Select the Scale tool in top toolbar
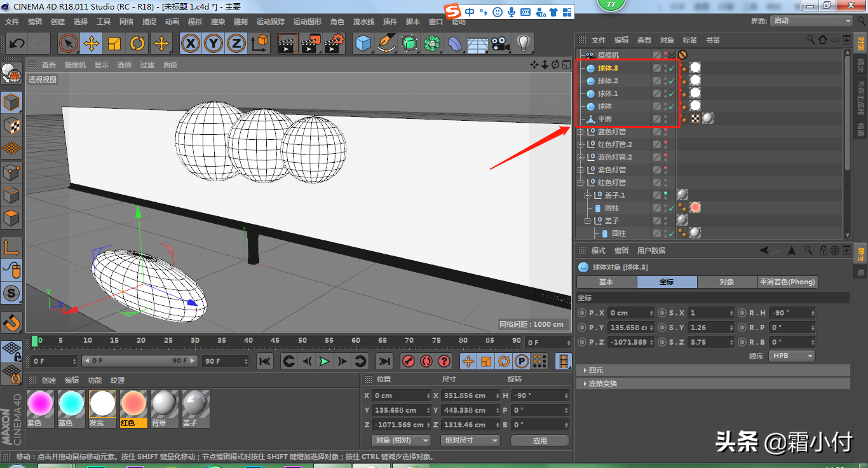 pyautogui.click(x=114, y=44)
